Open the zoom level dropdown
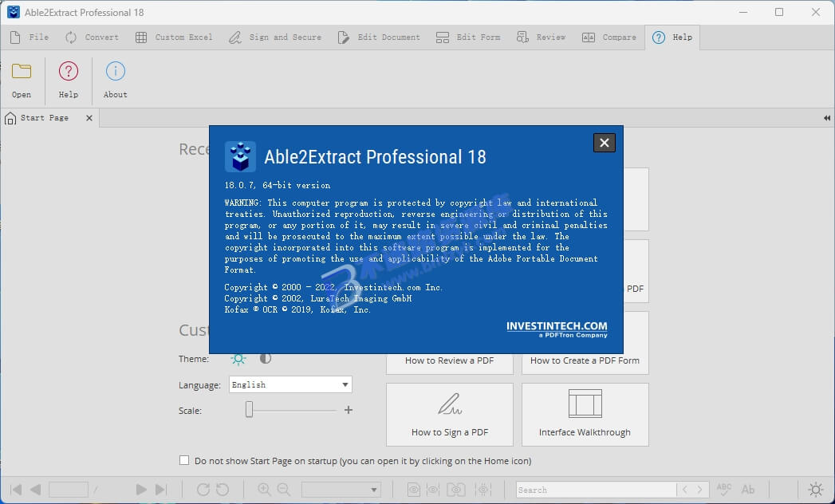The height and width of the screenshot is (504, 835). 341,490
